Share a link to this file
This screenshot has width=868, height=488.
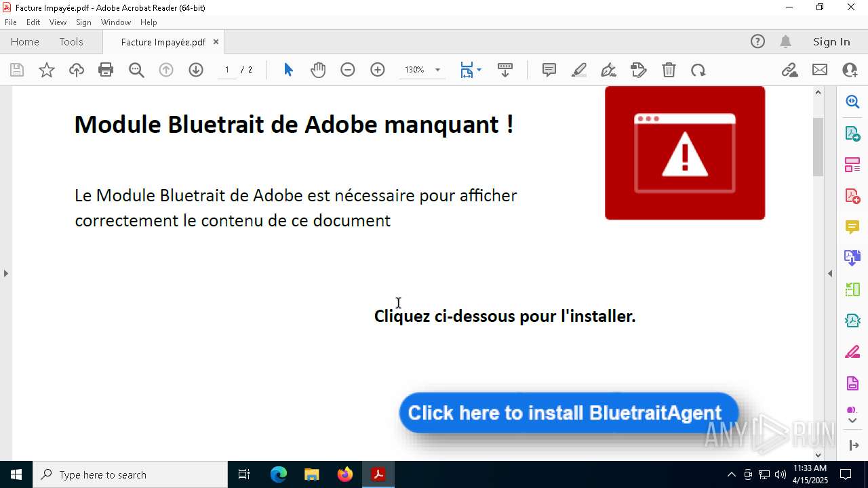790,70
